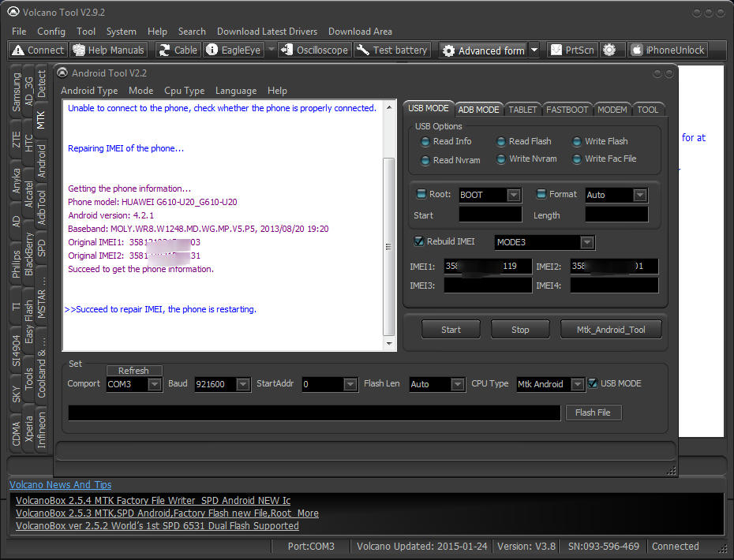The width and height of the screenshot is (734, 560).
Task: Open VolcanoBox ver 2.5.2 SPD 6531 link
Action: tap(157, 526)
